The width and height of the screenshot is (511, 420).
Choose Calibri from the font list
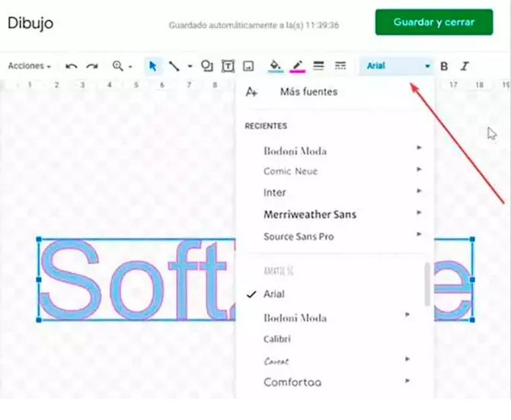[277, 339]
